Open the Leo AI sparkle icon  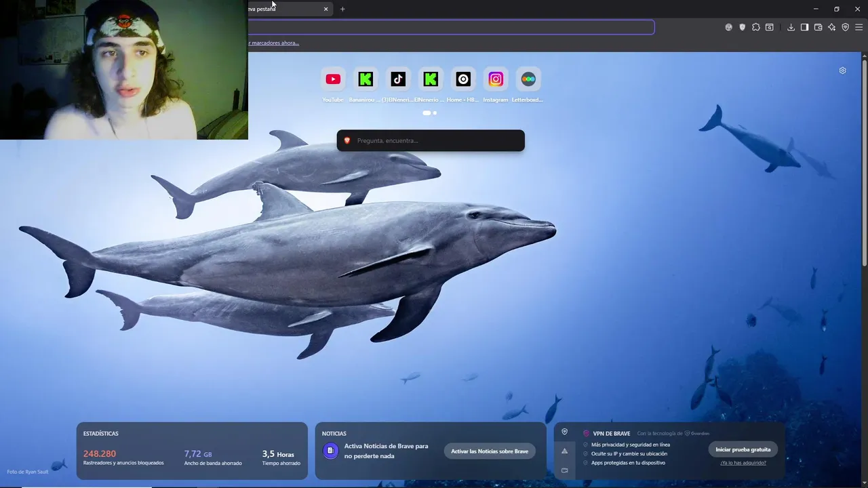coord(831,27)
